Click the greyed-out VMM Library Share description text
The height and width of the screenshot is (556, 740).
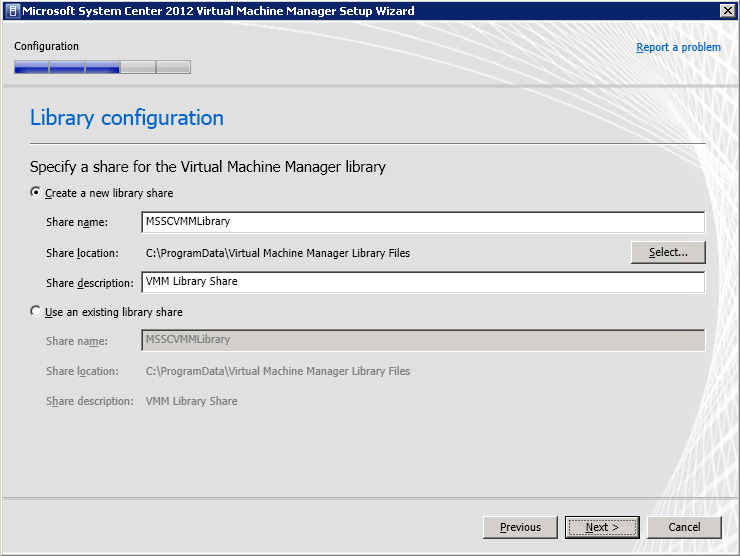(x=191, y=401)
